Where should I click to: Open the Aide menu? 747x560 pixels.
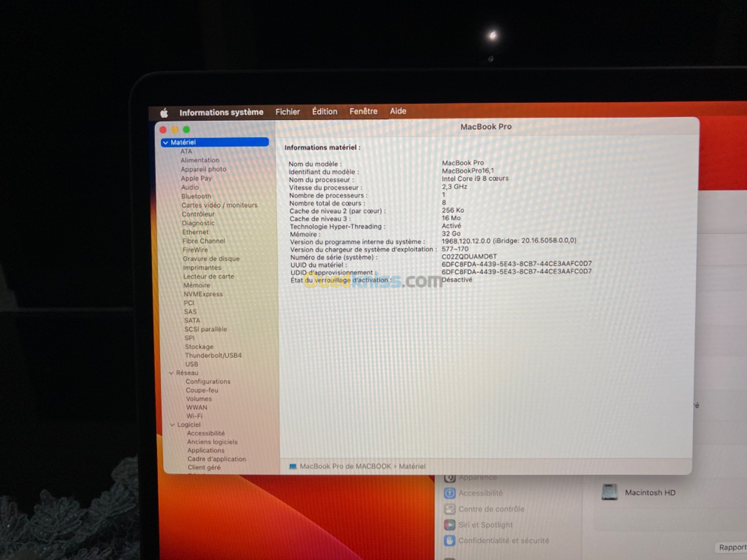pos(398,111)
